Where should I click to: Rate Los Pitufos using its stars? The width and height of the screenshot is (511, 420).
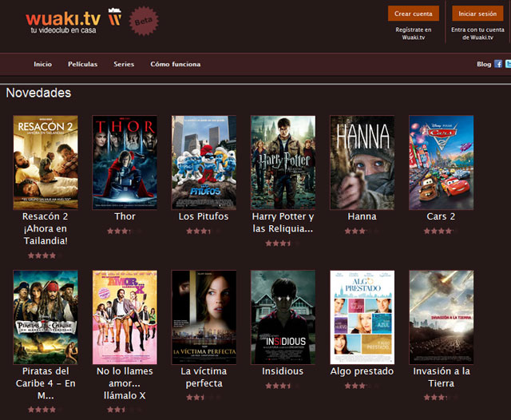(204, 231)
